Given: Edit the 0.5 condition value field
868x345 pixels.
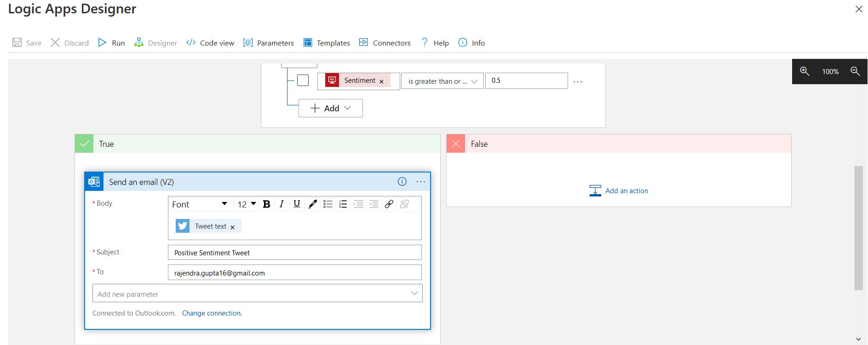Looking at the screenshot, I should (x=527, y=80).
